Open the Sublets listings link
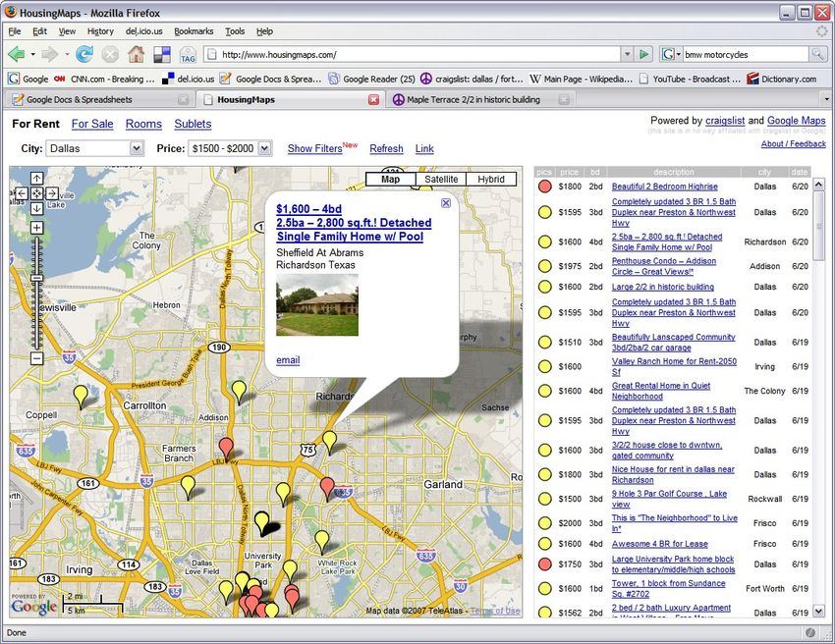 point(193,124)
